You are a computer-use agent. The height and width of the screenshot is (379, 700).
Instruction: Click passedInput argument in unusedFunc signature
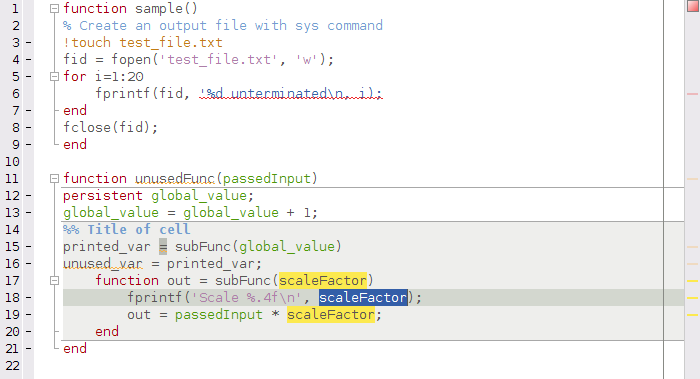click(267, 179)
